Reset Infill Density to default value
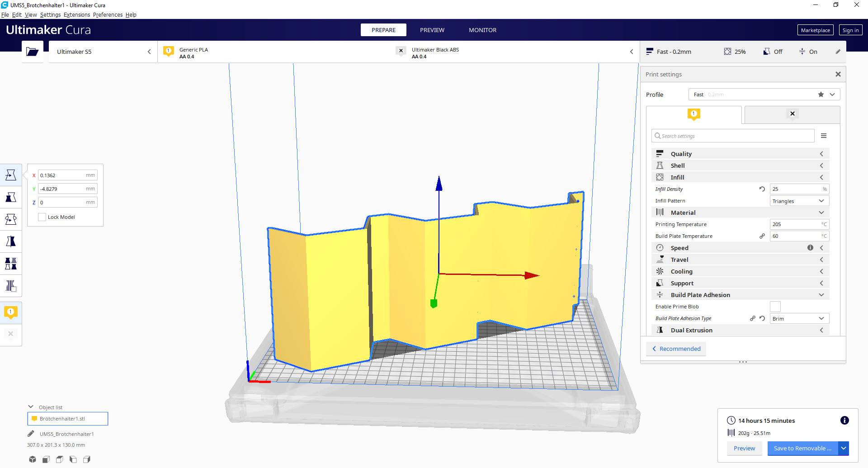The width and height of the screenshot is (868, 468). click(x=762, y=189)
